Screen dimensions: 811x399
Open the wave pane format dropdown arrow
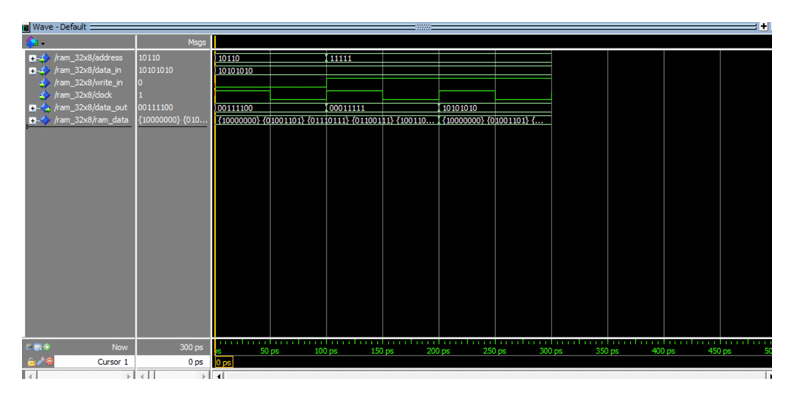click(42, 43)
